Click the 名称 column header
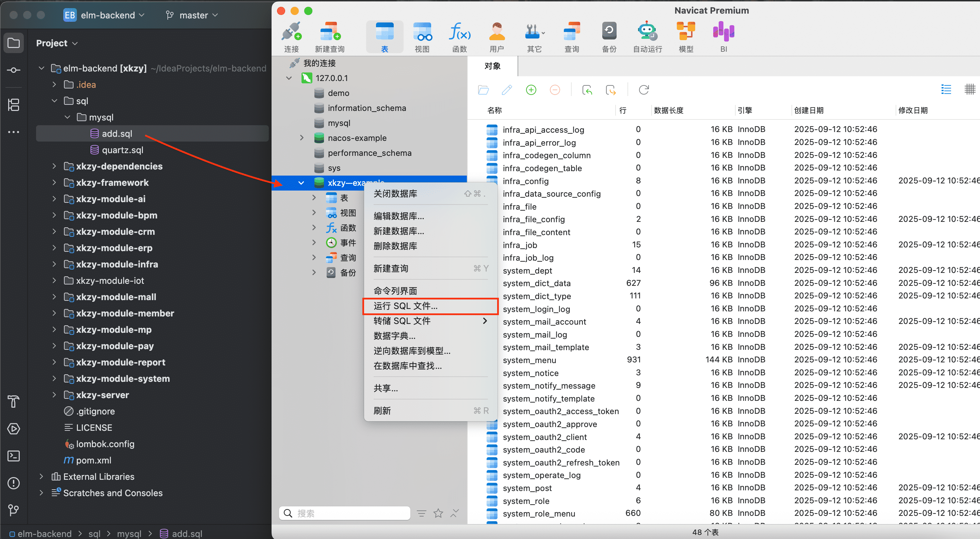The height and width of the screenshot is (539, 980). 494,110
